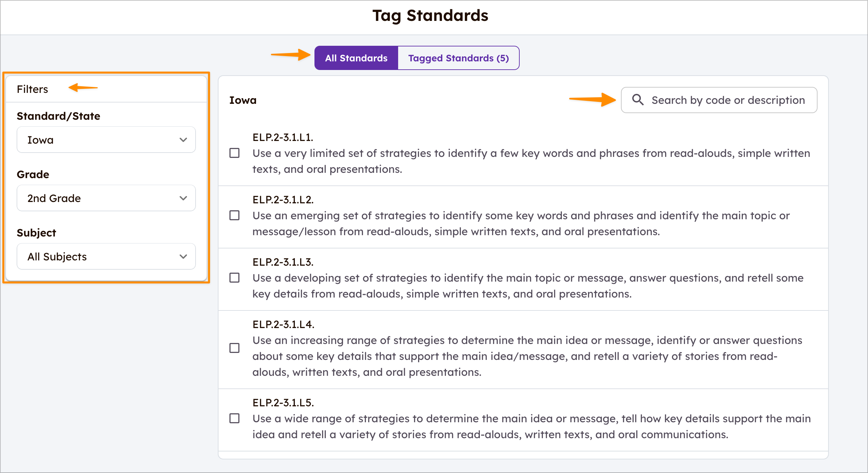Click the ELP.2-3.1.L3. standard description text
868x473 pixels.
click(528, 286)
